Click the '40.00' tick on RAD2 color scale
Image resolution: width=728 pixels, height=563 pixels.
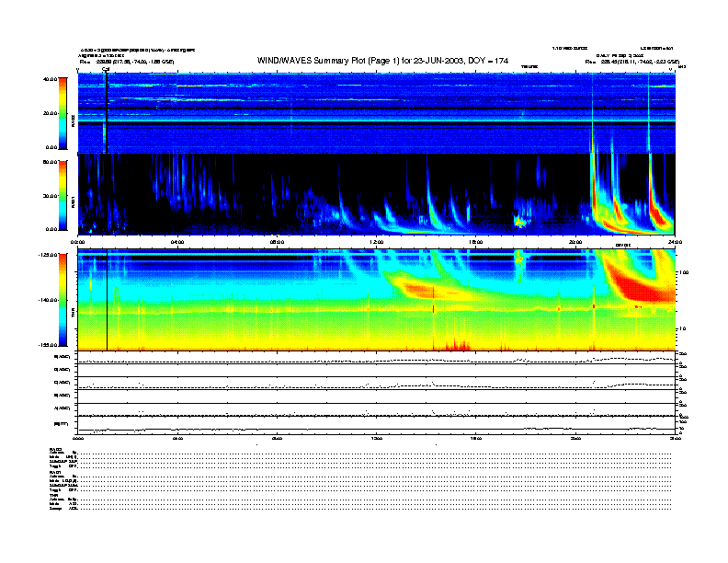51,79
